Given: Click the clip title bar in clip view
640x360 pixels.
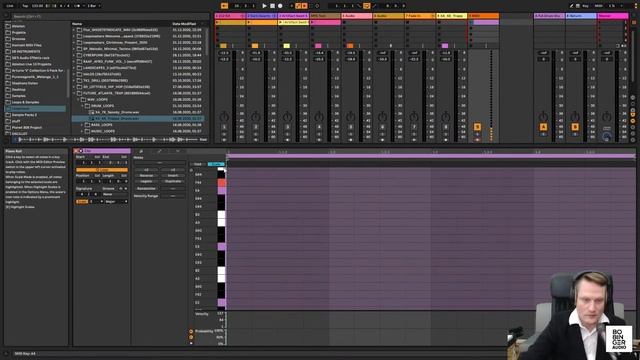Looking at the screenshot, I should coord(102,151).
